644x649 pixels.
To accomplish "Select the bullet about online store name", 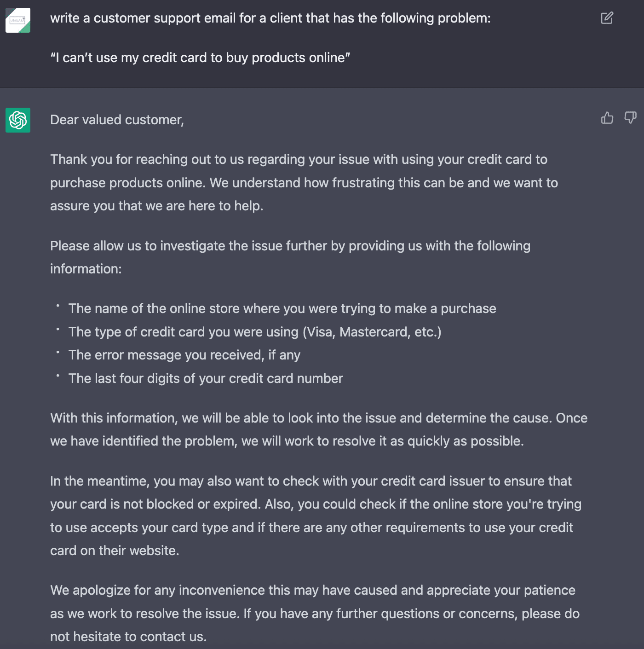I will coord(282,308).
